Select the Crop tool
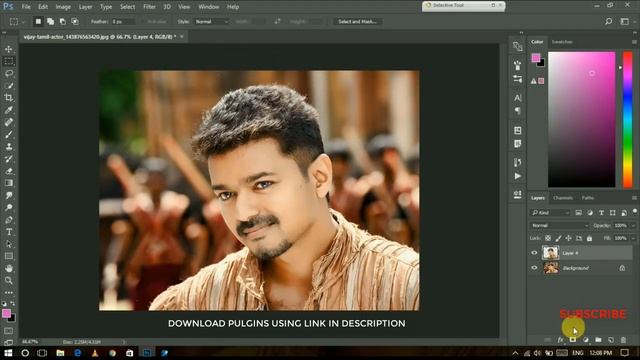The image size is (640, 360). click(9, 98)
